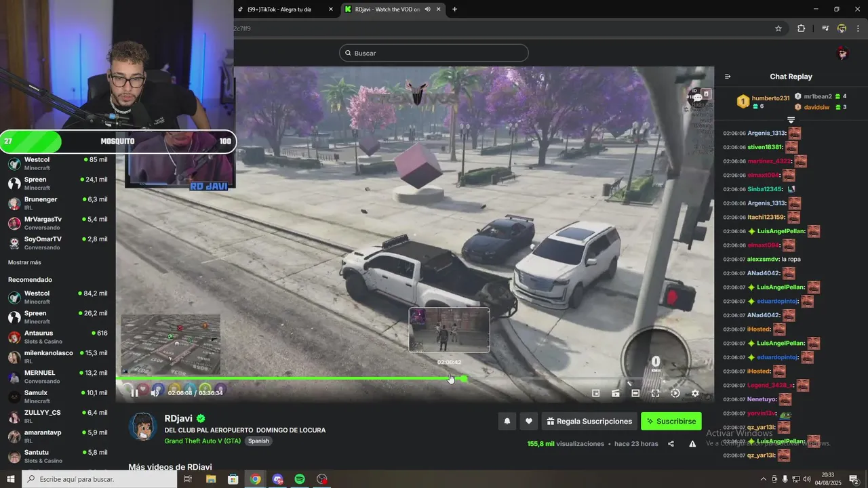Image resolution: width=868 pixels, height=488 pixels.
Task: Open RDjavi channel name link
Action: (x=179, y=419)
